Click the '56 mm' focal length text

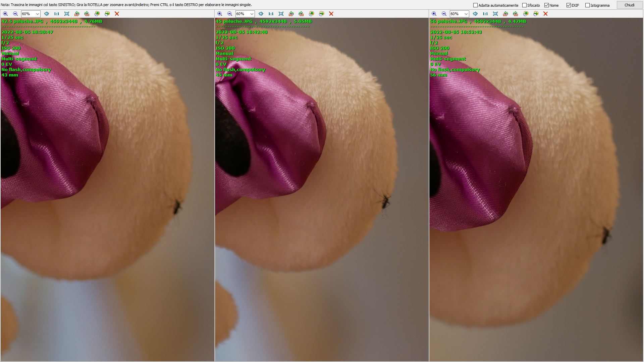click(438, 75)
